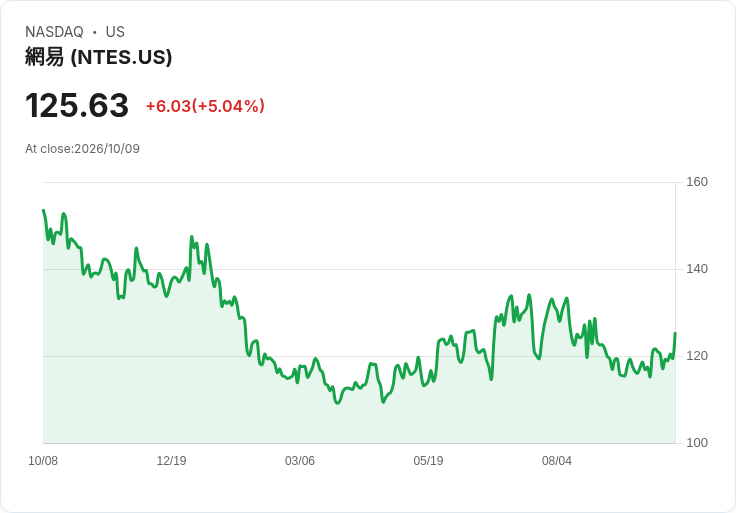Click the 08/04 date axis label

[x=557, y=460]
